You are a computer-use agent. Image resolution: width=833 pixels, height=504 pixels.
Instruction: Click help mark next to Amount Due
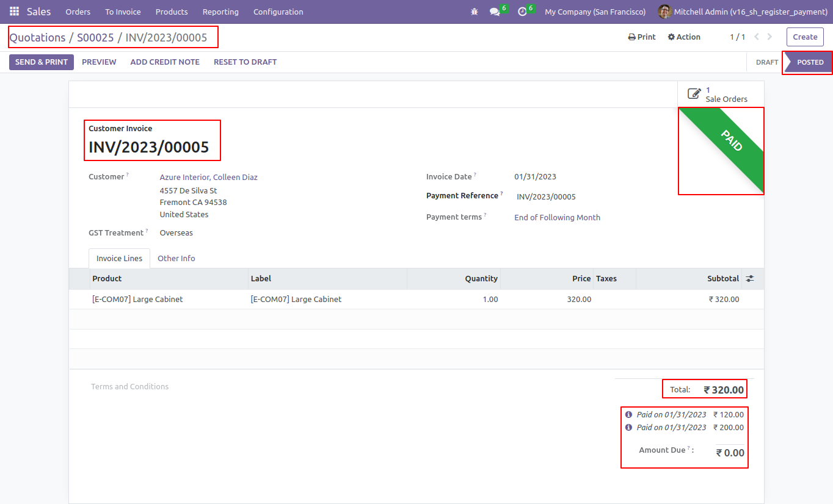coord(689,448)
